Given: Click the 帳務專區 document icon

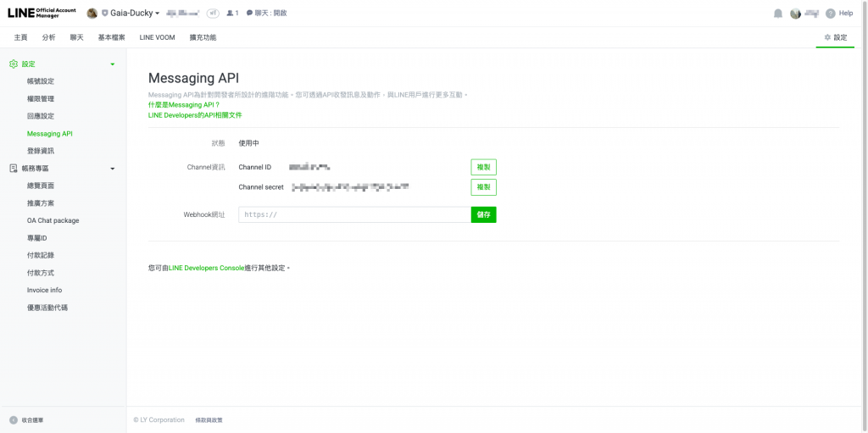Looking at the screenshot, I should pyautogui.click(x=14, y=169).
